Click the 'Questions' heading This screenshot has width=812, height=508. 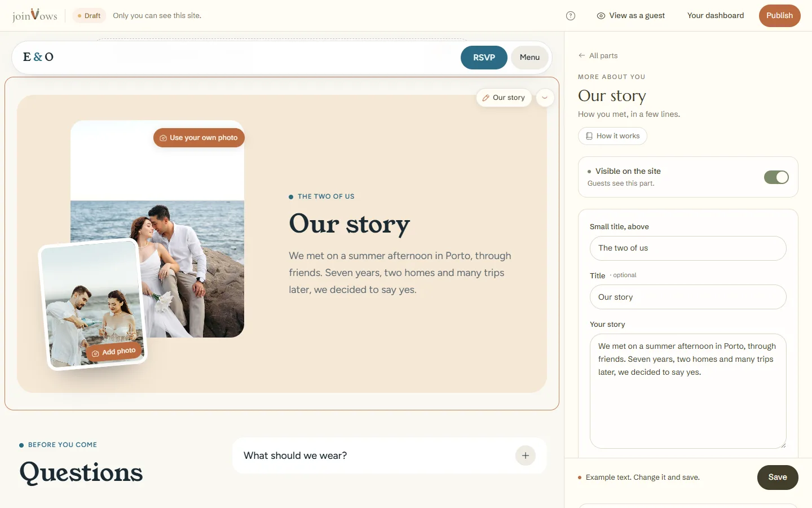[x=81, y=472]
